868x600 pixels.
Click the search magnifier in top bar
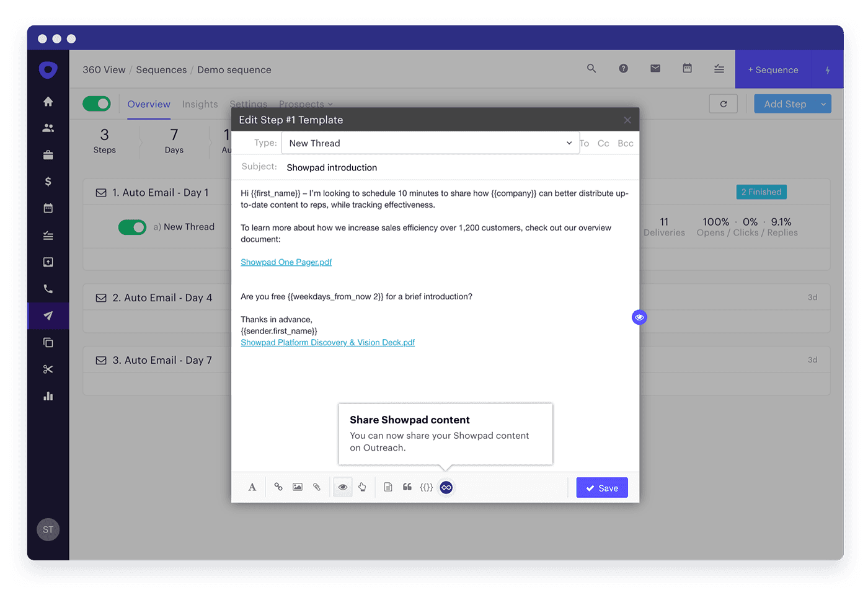click(591, 69)
